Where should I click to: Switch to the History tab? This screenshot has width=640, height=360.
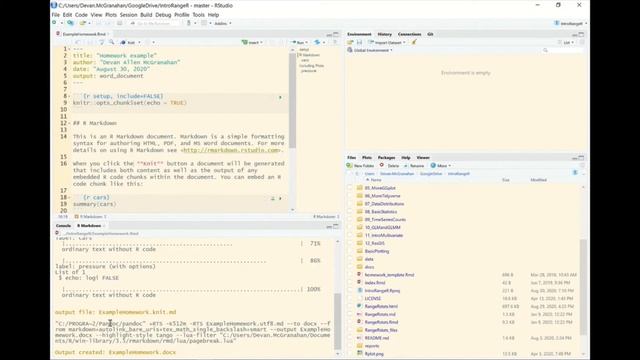384,34
